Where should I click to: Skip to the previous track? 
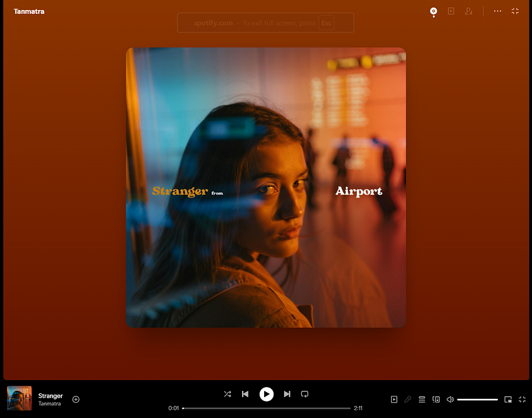coord(245,394)
